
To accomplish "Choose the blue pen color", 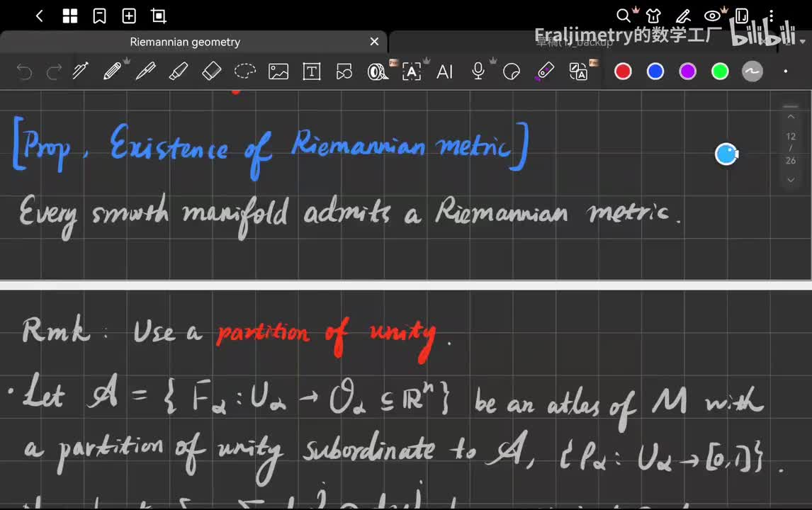I will [x=655, y=72].
